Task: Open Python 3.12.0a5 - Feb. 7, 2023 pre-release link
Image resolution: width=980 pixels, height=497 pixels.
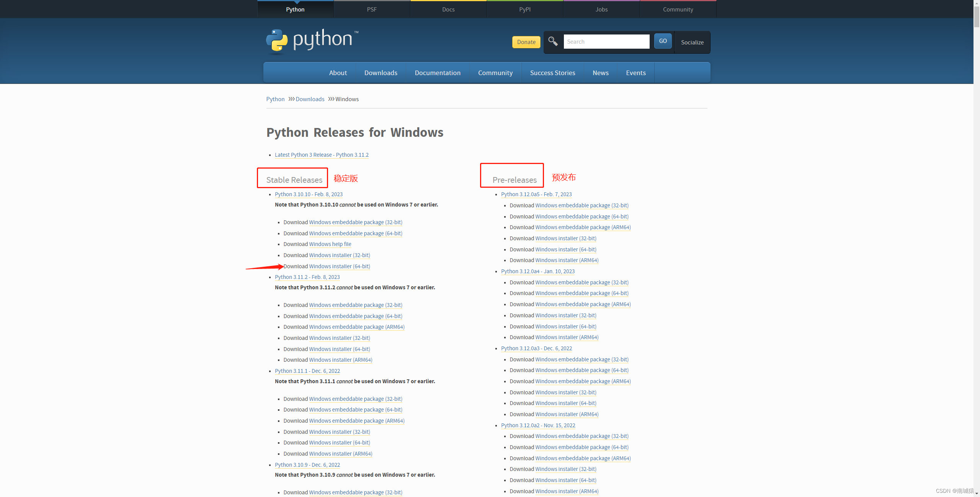Action: pyautogui.click(x=536, y=194)
